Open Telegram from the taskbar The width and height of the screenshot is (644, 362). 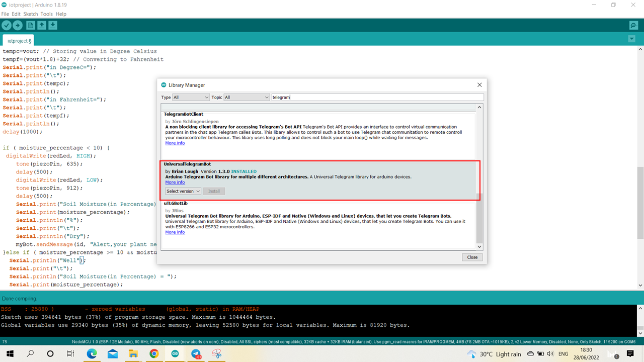[x=196, y=354]
